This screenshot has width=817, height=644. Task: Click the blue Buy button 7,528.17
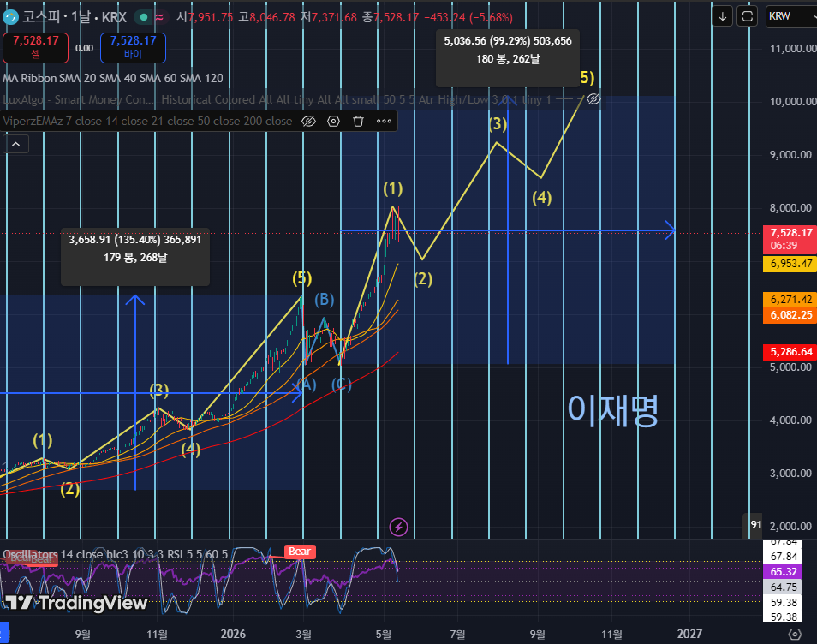[133, 47]
